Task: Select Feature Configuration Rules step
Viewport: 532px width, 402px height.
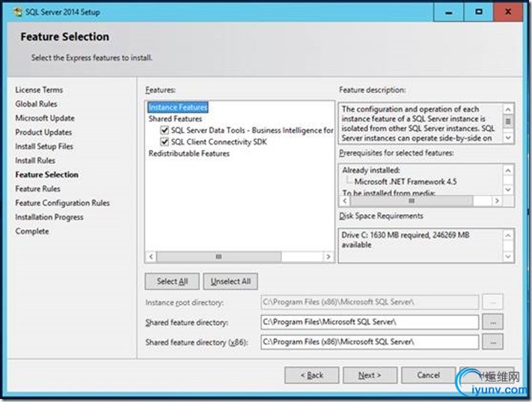Action: click(x=62, y=203)
